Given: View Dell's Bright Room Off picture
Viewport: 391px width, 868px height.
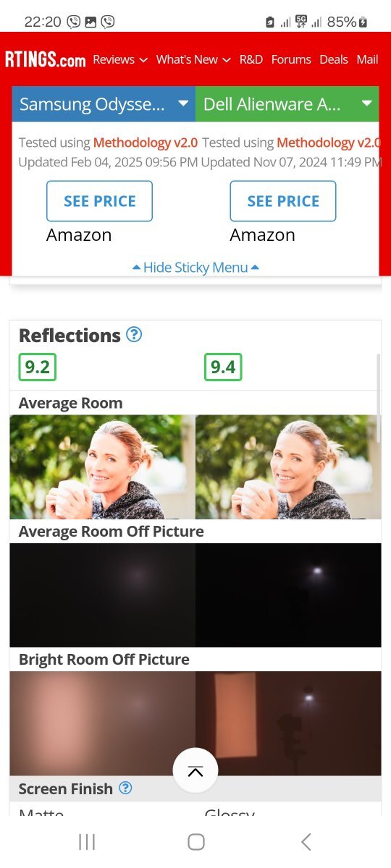Looking at the screenshot, I should (x=288, y=723).
